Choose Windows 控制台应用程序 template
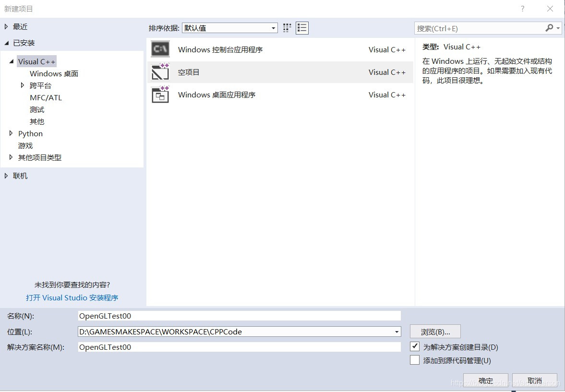Viewport: 565px width, 392px height. click(280, 50)
